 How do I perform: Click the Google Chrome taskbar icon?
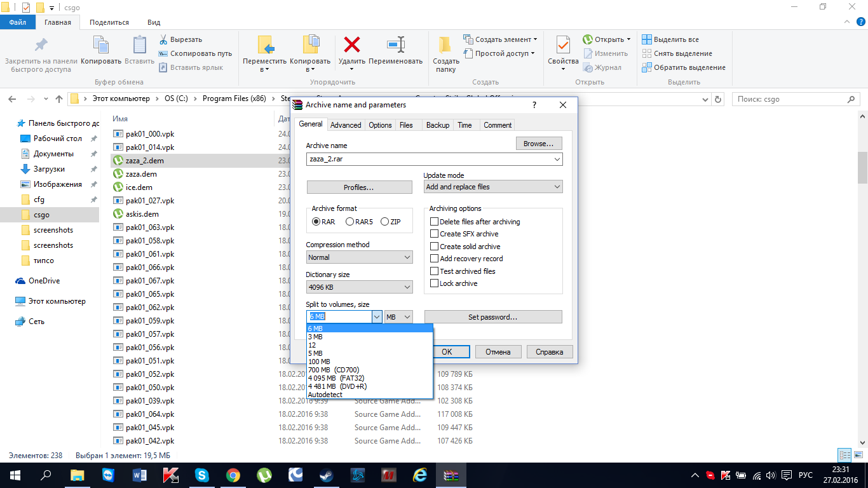[x=233, y=475]
